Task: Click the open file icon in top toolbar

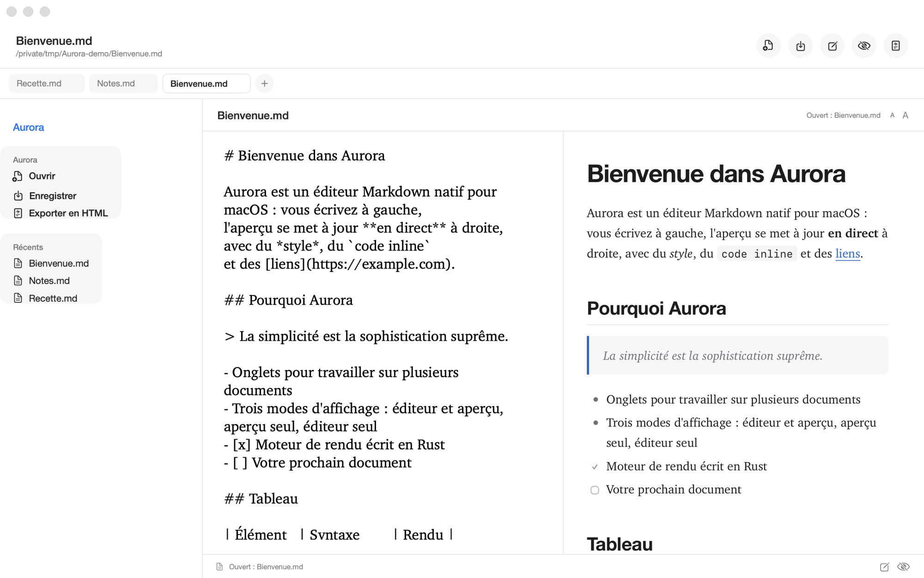Action: 768,46
